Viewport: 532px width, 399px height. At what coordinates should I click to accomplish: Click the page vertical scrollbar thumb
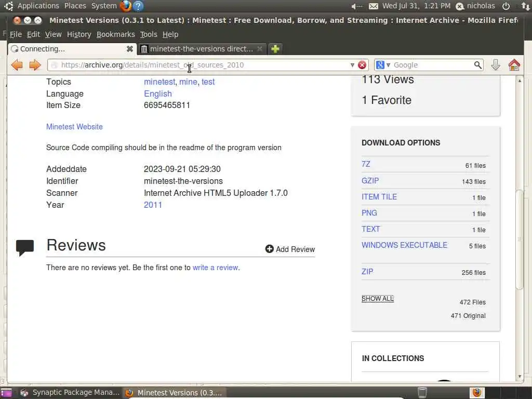coord(520,239)
